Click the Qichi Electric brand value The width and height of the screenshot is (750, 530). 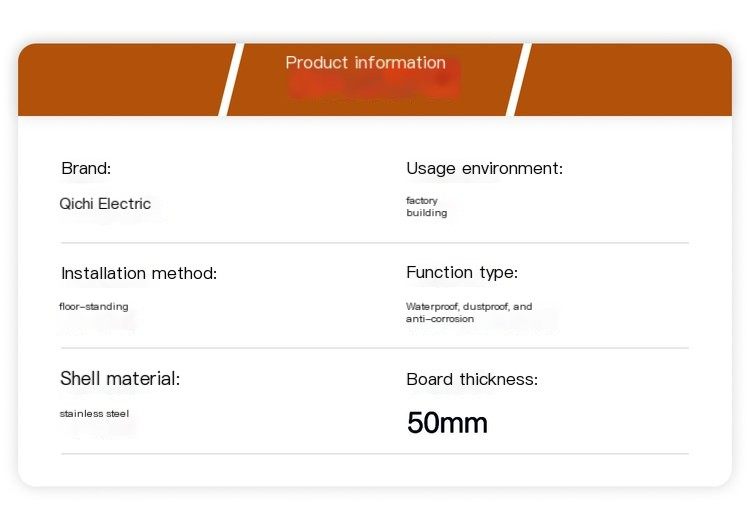pos(105,204)
